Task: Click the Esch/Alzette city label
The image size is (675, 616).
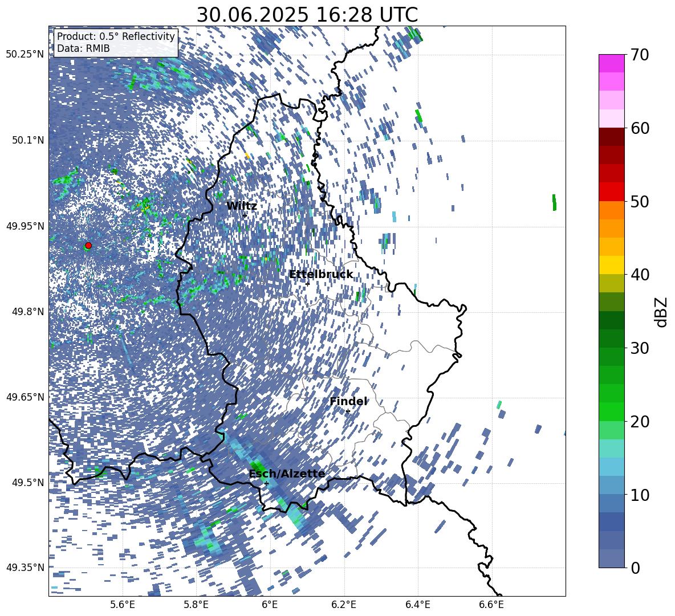Action: 287,474
